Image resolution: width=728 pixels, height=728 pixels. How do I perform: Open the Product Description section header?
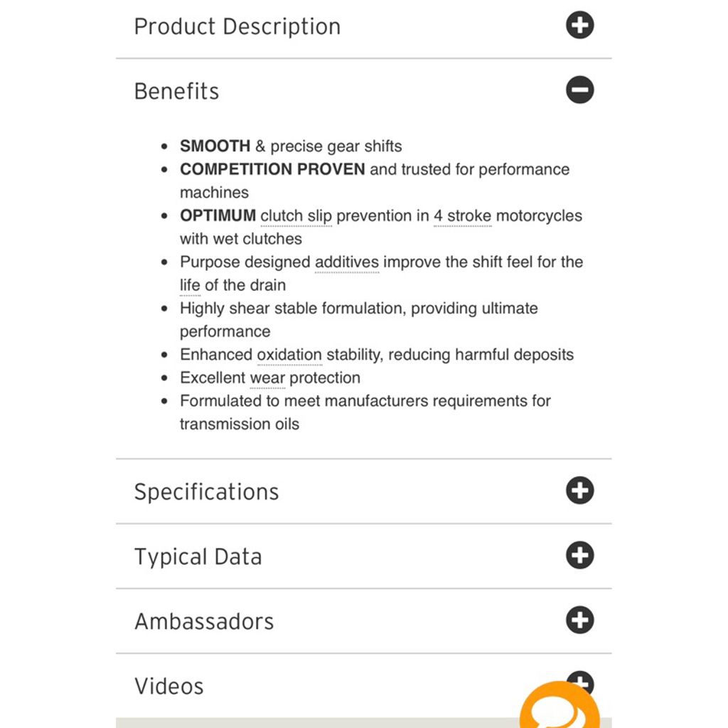point(237,26)
